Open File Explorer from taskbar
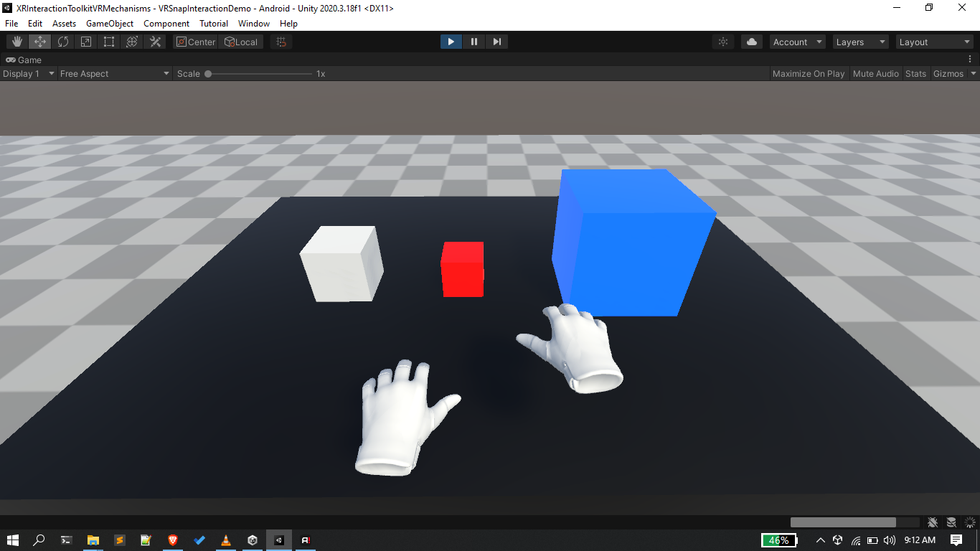Image resolution: width=980 pixels, height=551 pixels. [x=93, y=540]
